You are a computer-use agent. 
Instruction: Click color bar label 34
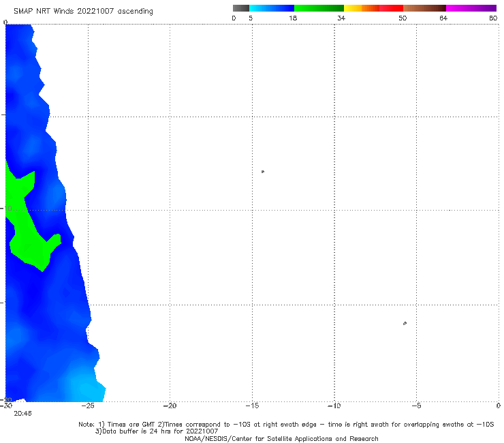click(341, 18)
